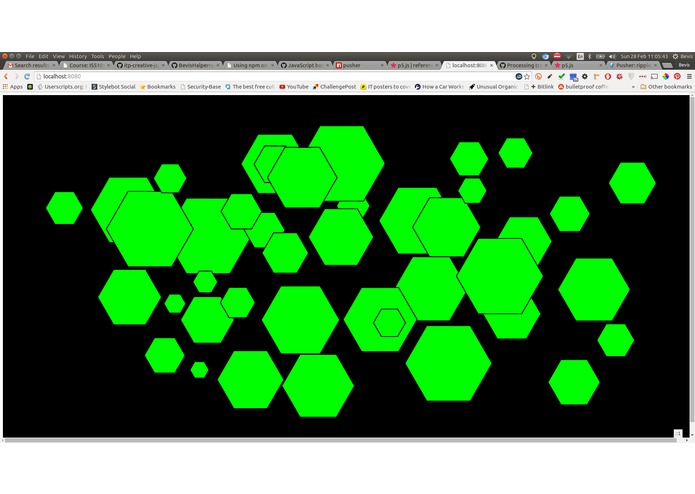Viewport: 695px width, 494px height.
Task: Open the Bookmarks starred folder
Action: pos(158,87)
